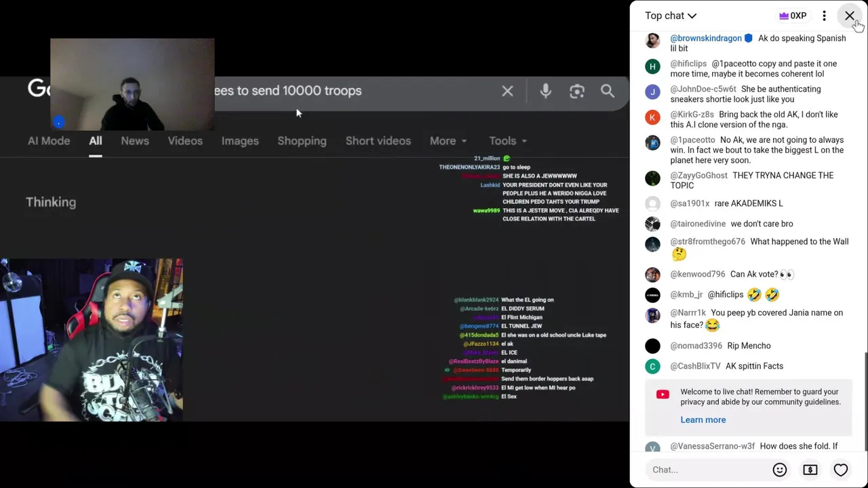Image resolution: width=868 pixels, height=488 pixels.
Task: Open Google Lens image search icon
Action: [576, 91]
